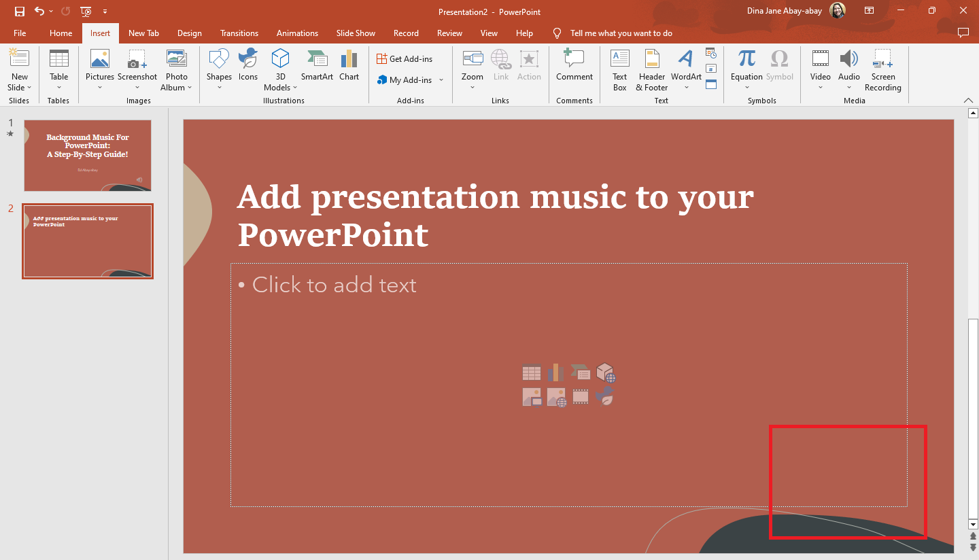Start a Screen Recording
Viewport: 979px width, 560px height.
pyautogui.click(x=882, y=68)
